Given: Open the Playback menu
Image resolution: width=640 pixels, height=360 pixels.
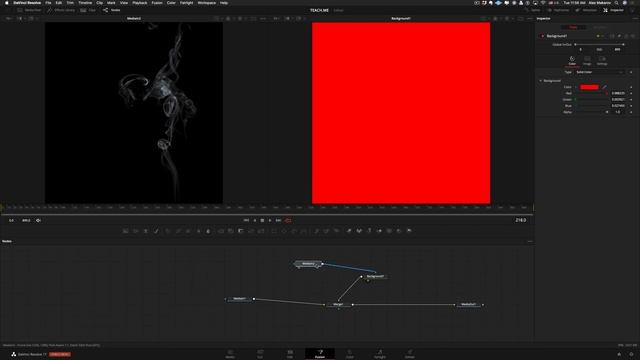Looking at the screenshot, I should pos(140,3).
